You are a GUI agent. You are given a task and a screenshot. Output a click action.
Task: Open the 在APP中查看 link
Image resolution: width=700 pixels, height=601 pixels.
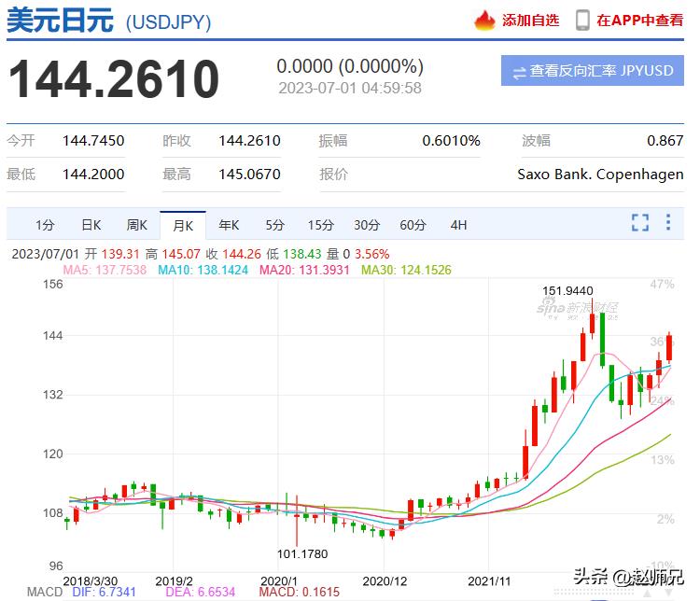[x=639, y=20]
